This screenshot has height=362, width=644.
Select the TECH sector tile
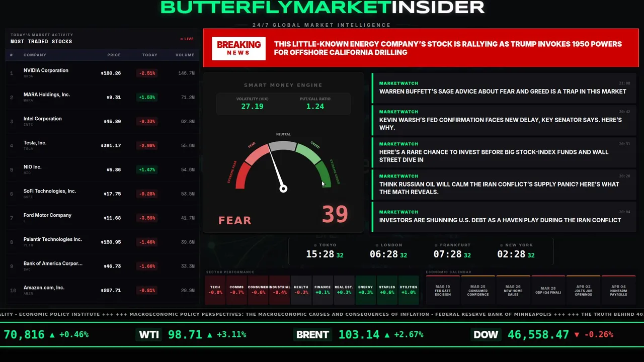[215, 290]
